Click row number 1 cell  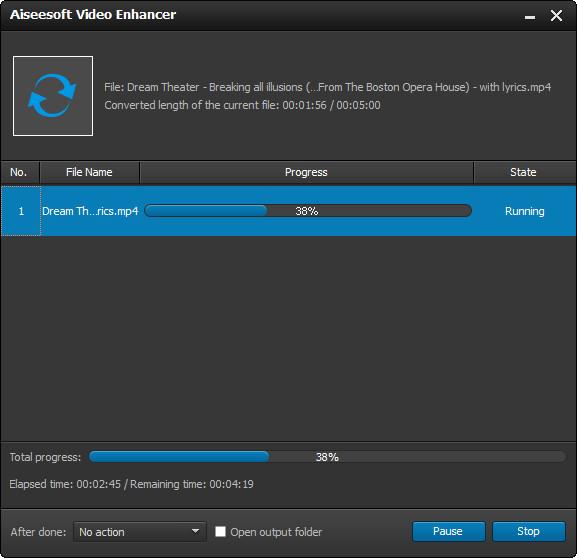pos(21,211)
